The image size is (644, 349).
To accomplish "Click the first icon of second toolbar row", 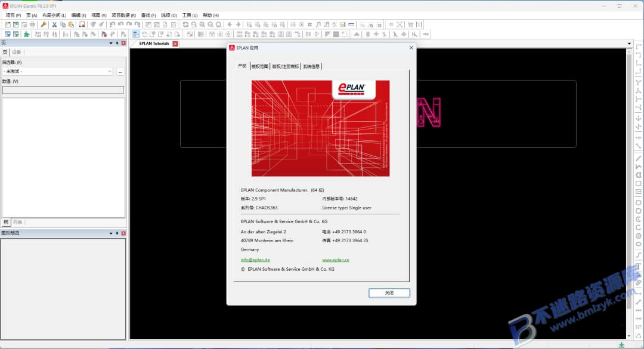I will coord(7,34).
